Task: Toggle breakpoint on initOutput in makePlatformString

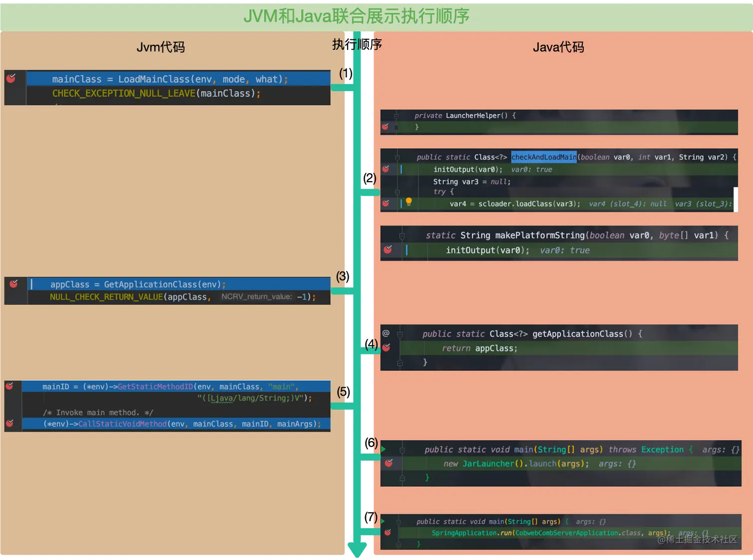Action: point(388,249)
